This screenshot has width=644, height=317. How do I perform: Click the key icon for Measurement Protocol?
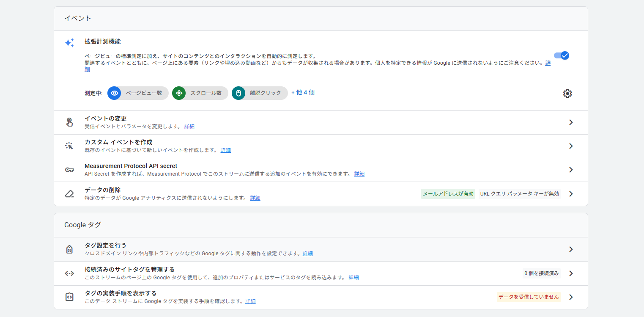click(69, 170)
